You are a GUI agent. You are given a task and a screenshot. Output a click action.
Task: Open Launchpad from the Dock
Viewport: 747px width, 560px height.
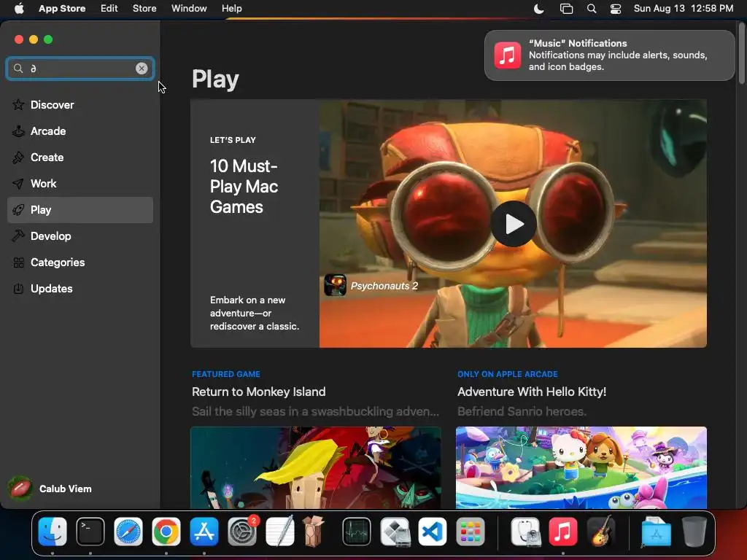tap(471, 532)
